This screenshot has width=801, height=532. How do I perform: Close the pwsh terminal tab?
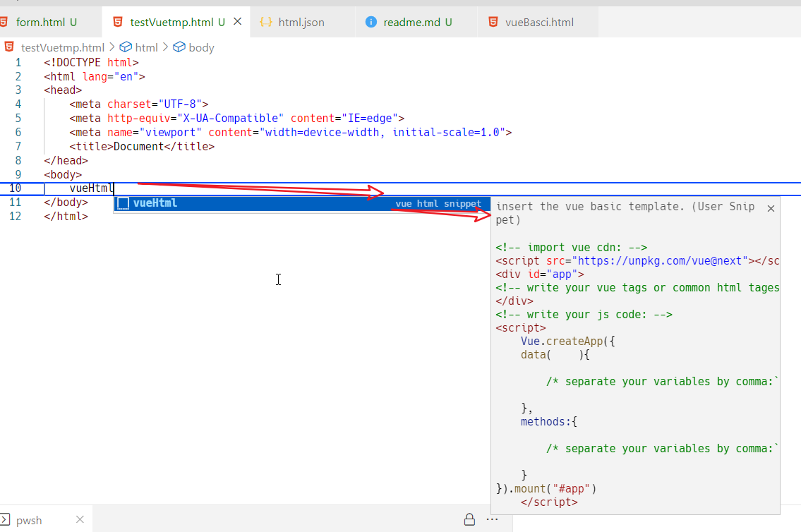(80, 519)
